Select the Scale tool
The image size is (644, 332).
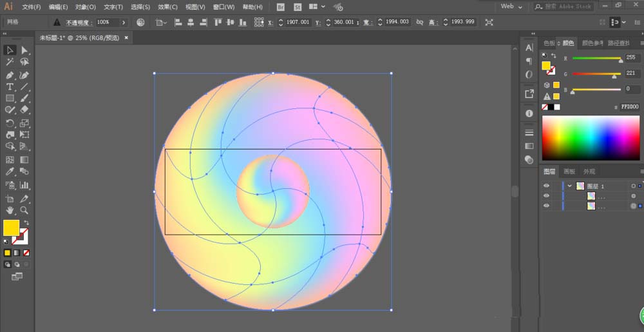24,123
